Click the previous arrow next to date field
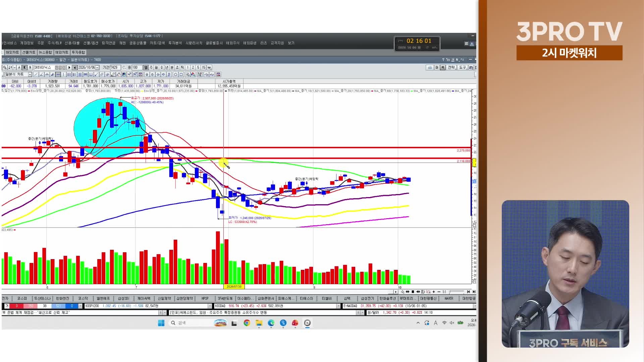Viewport: 644px width, 362px height. click(x=74, y=67)
